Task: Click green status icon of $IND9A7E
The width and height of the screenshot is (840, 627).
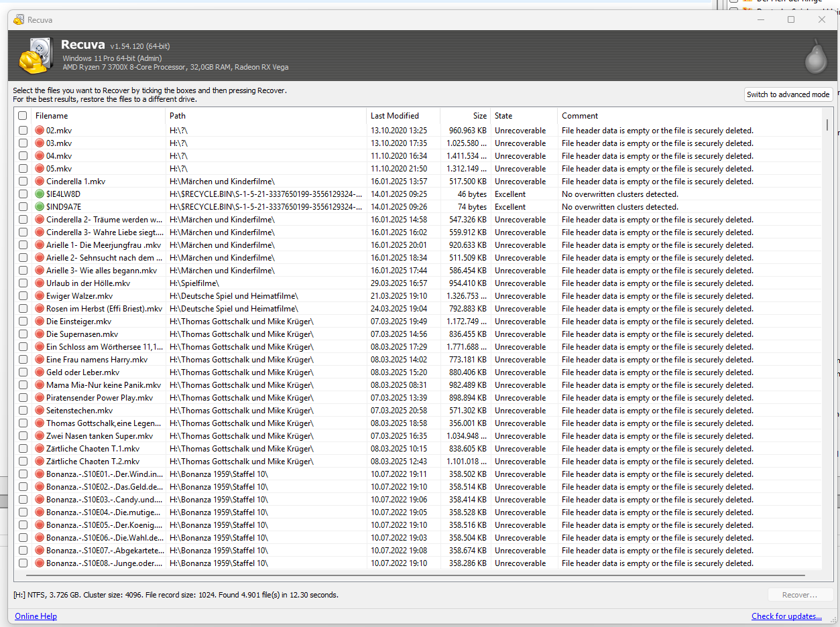Action: click(x=40, y=207)
